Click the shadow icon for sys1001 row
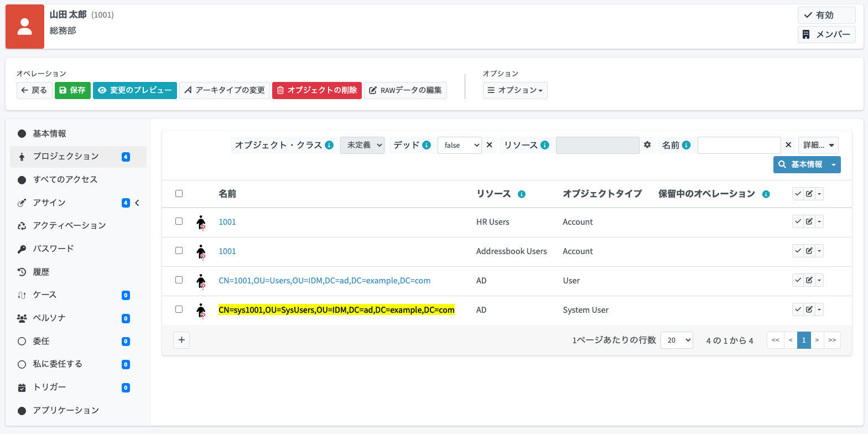 (x=201, y=311)
